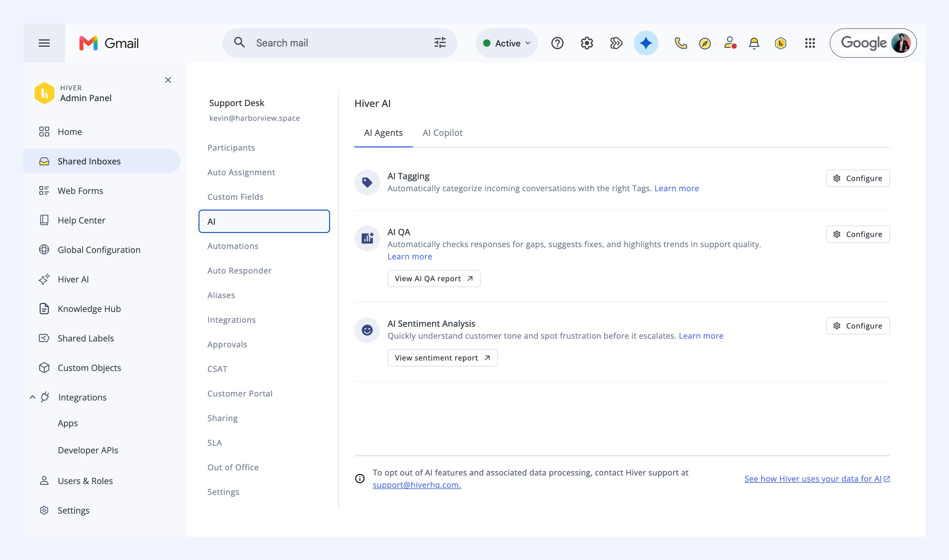
Task: Click View AI QA report button
Action: click(x=434, y=278)
